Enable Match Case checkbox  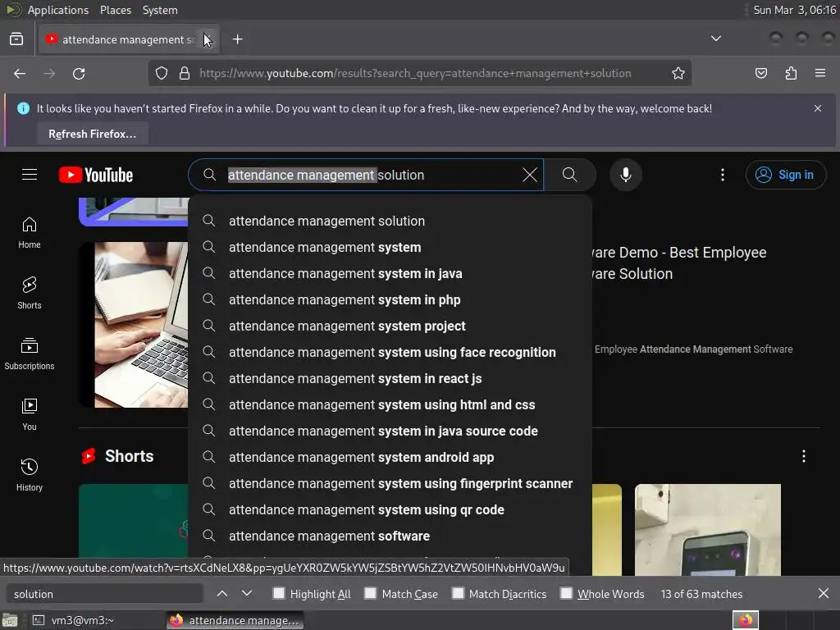(x=370, y=593)
